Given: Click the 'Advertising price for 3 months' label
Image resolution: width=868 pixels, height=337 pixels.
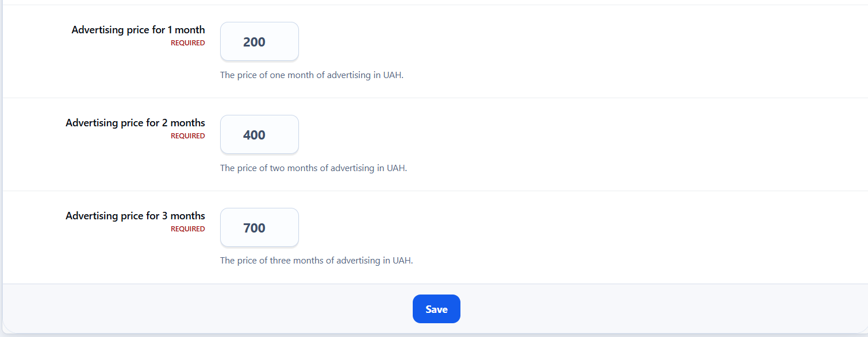Looking at the screenshot, I should pyautogui.click(x=135, y=216).
